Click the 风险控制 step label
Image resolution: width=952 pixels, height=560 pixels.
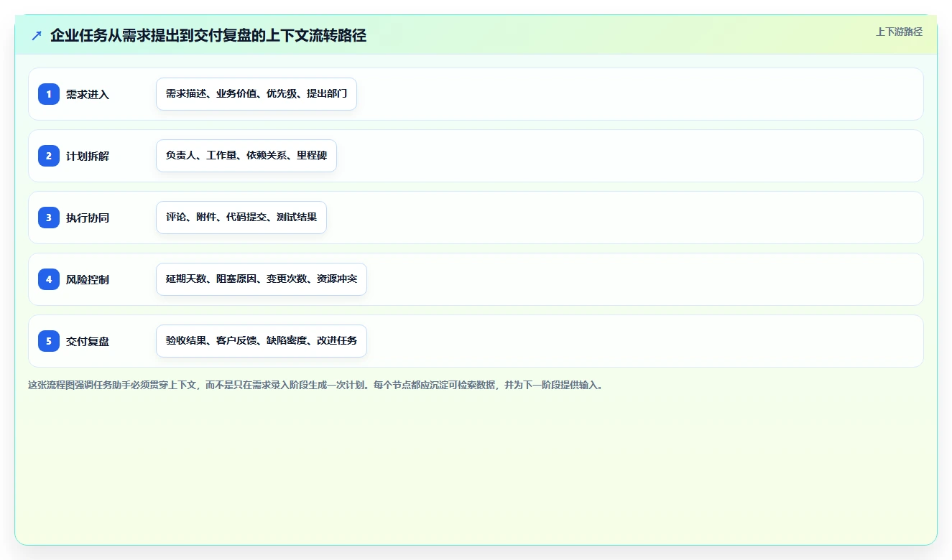pyautogui.click(x=88, y=279)
